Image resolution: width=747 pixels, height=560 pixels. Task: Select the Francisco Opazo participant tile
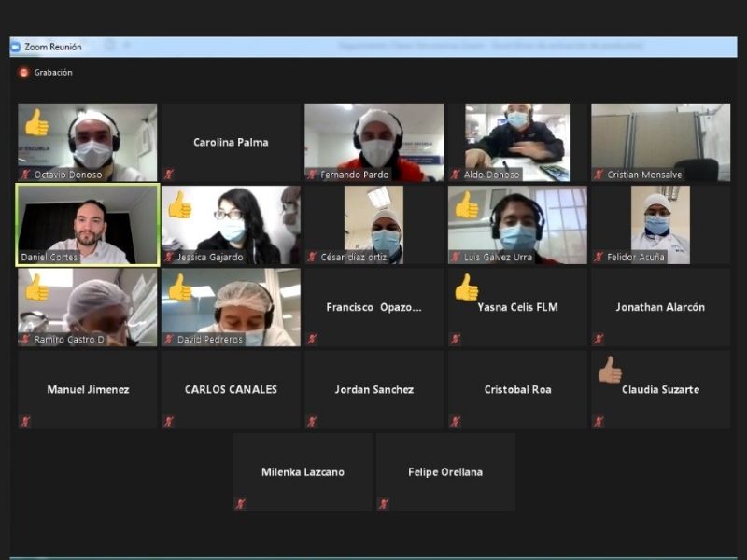tap(374, 307)
